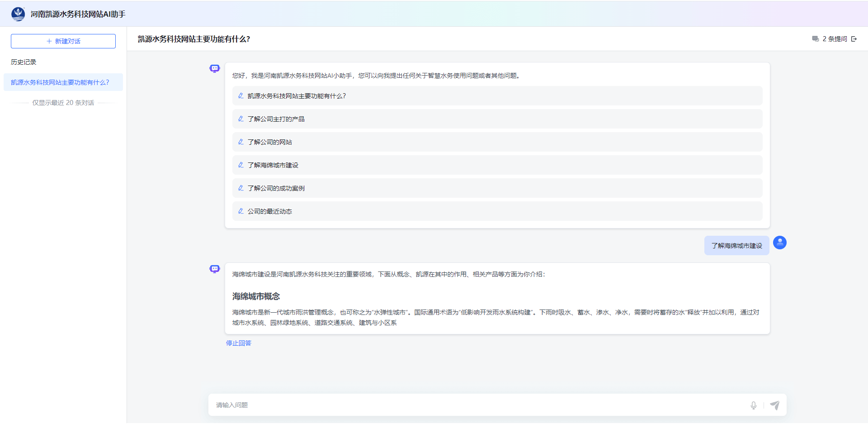
Task: Click the 历史记录 sidebar heading
Action: click(x=23, y=62)
